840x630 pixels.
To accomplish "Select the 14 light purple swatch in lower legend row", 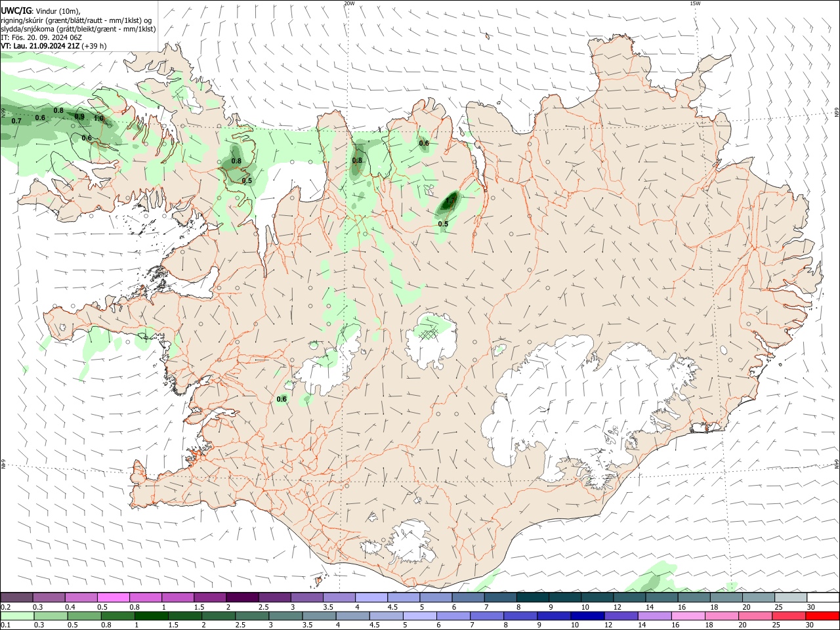I will [x=654, y=616].
